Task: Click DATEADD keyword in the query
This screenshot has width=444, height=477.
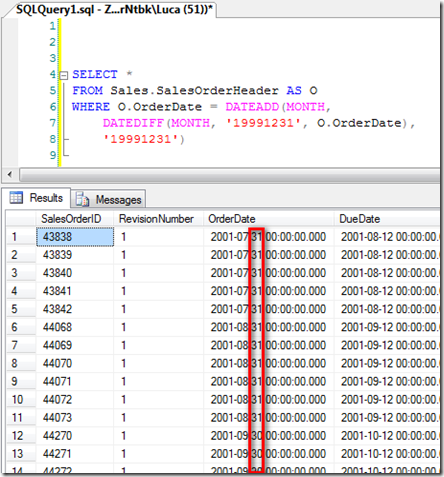Action: [x=252, y=107]
